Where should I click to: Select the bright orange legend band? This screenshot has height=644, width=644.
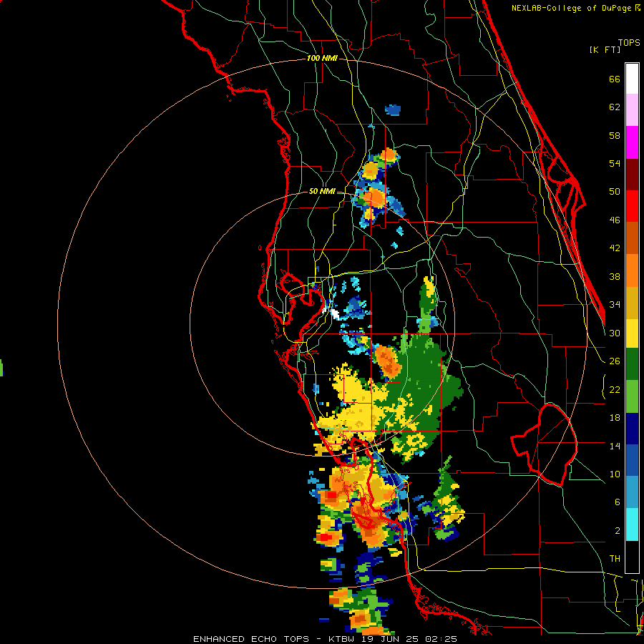click(x=632, y=270)
